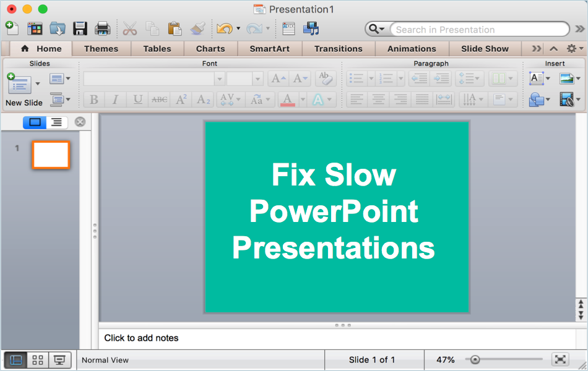Increase paragraph indent

(x=441, y=79)
